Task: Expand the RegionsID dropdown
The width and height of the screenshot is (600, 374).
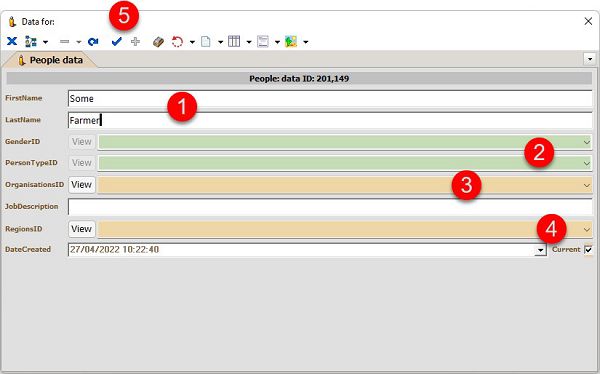Action: tap(587, 229)
